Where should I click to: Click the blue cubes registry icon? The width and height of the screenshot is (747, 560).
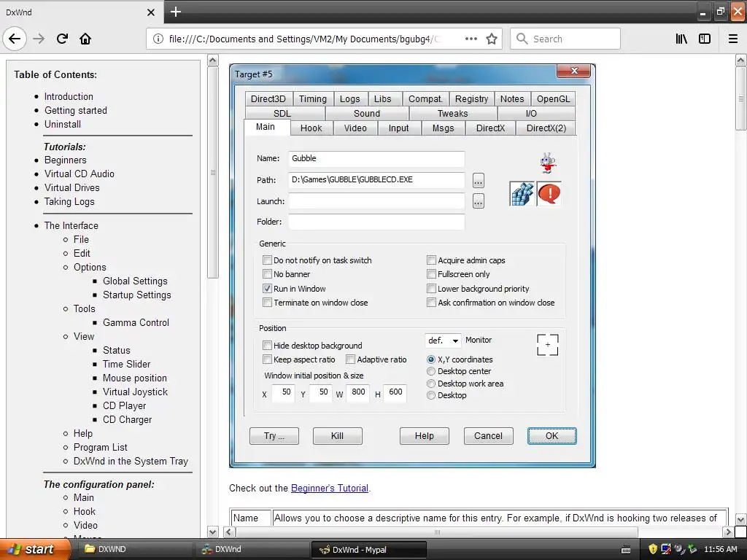[x=522, y=194]
